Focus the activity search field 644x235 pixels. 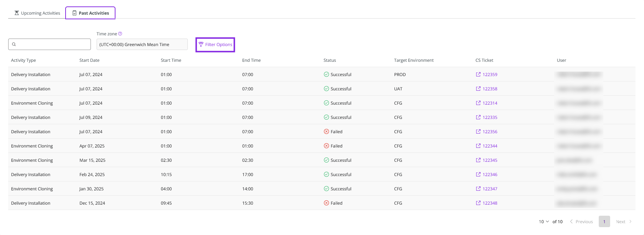(x=50, y=44)
